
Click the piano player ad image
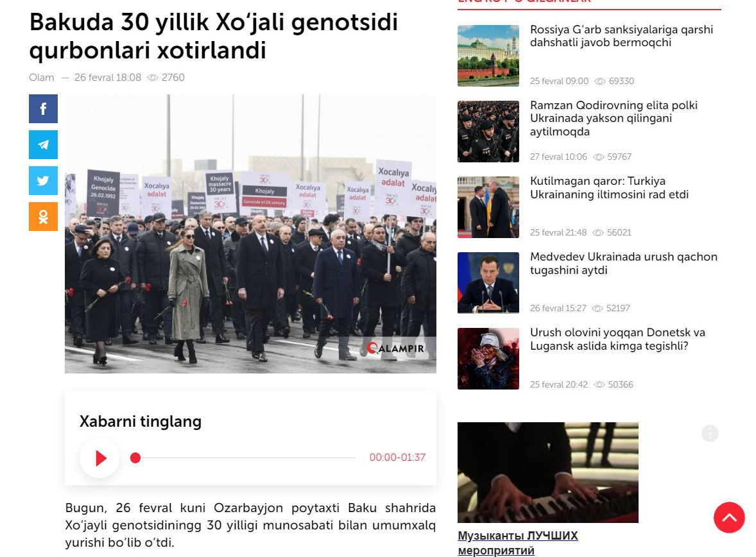pyautogui.click(x=547, y=472)
